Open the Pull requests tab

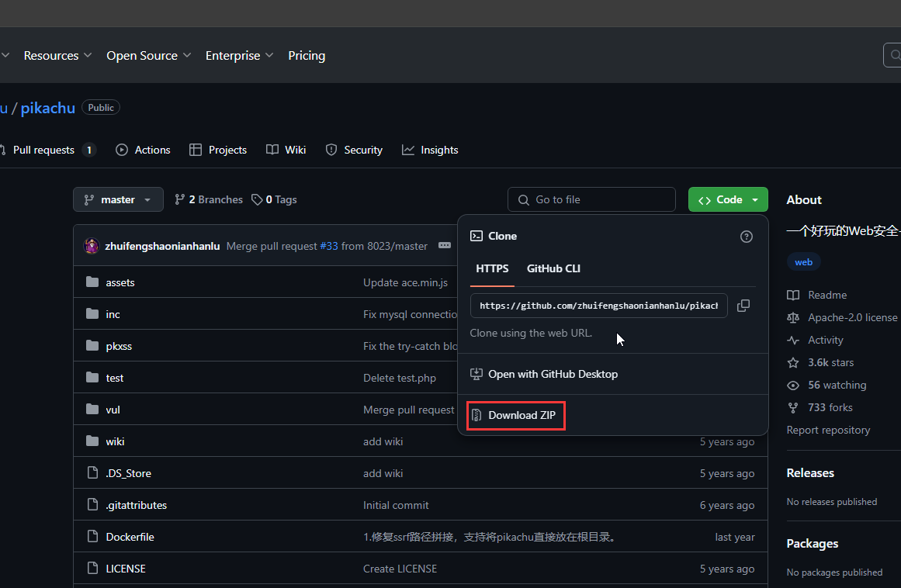47,150
